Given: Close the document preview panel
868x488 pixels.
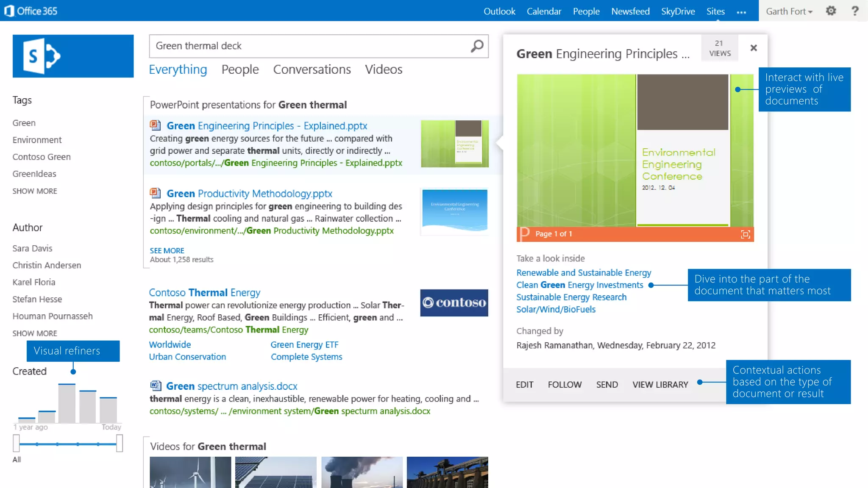Looking at the screenshot, I should (x=753, y=48).
